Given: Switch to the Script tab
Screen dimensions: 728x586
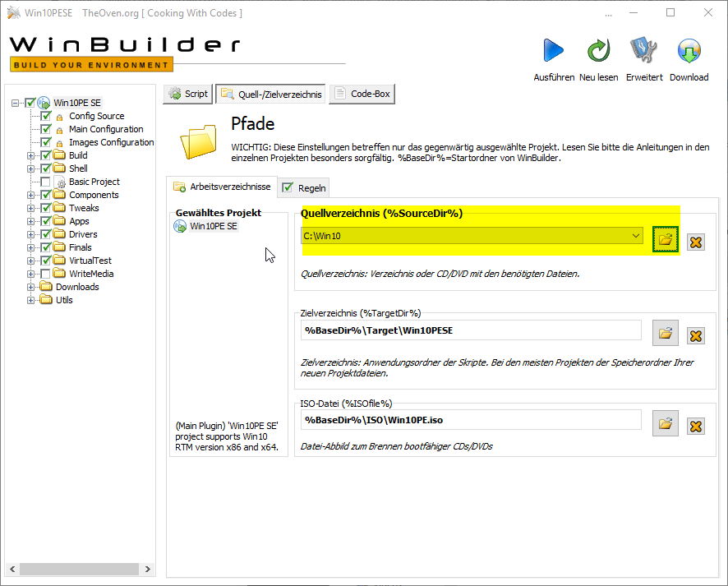Looking at the screenshot, I should [188, 94].
